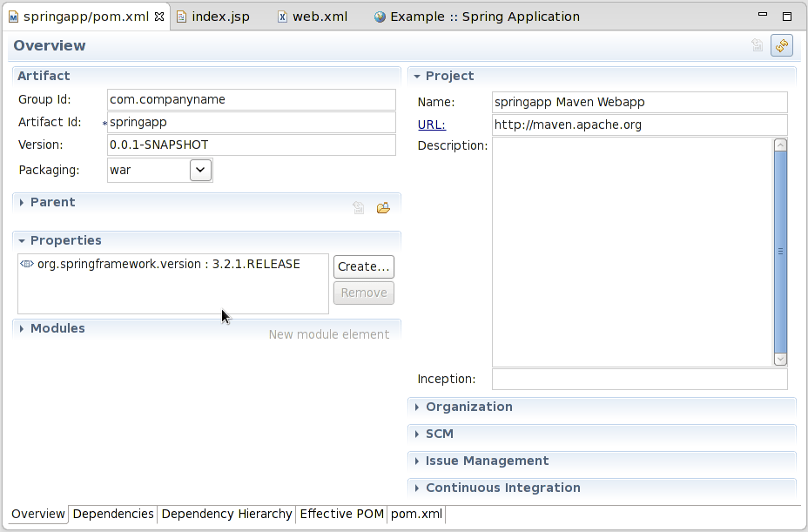Click the Maven icon on springapp/pom.xml tab
Viewport: 808px width, 532px height.
[15, 16]
